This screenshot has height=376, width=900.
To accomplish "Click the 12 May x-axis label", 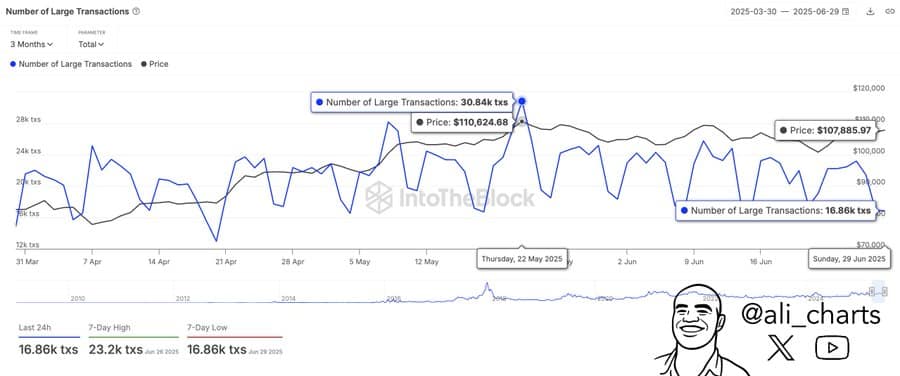I will click(x=426, y=261).
